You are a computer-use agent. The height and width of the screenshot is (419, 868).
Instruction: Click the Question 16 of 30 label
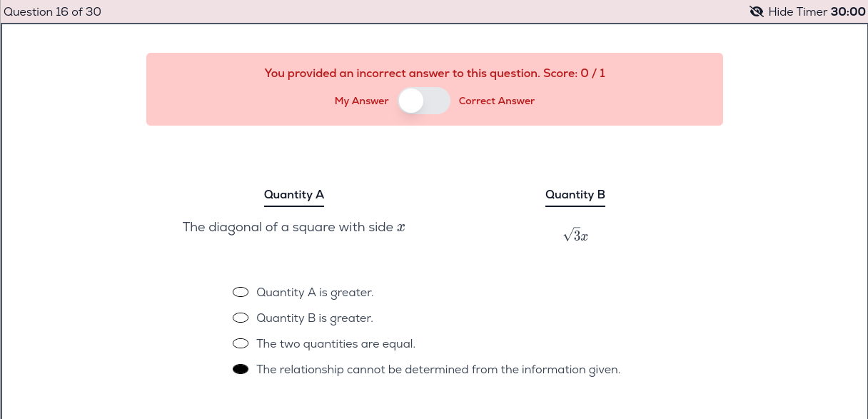pos(53,11)
